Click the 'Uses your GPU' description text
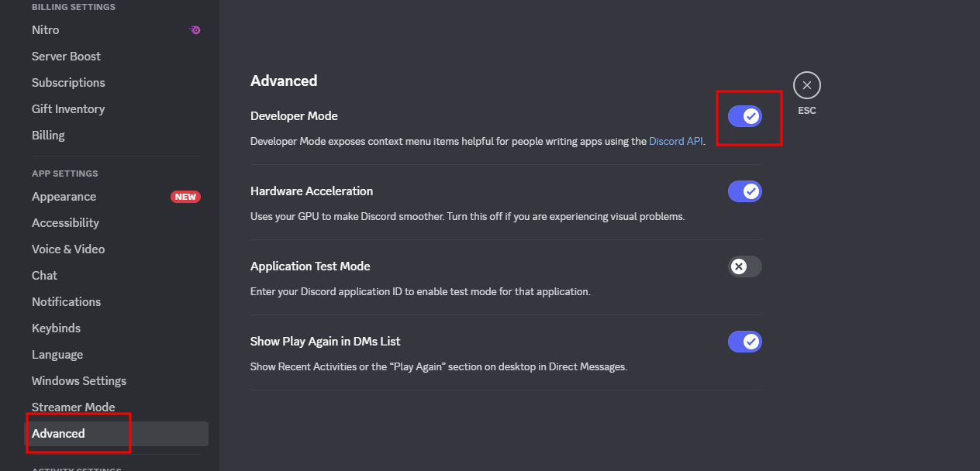The width and height of the screenshot is (980, 471). pos(468,217)
